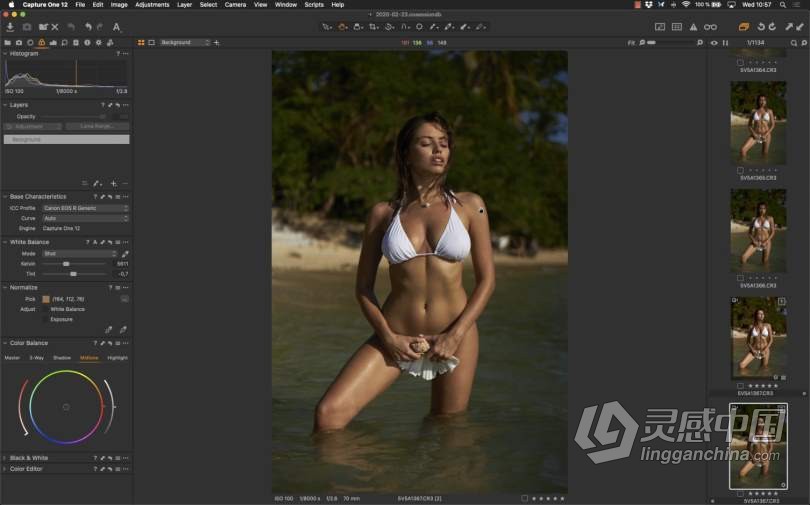Switch Color Balance to the 3-Way tab

[36, 358]
